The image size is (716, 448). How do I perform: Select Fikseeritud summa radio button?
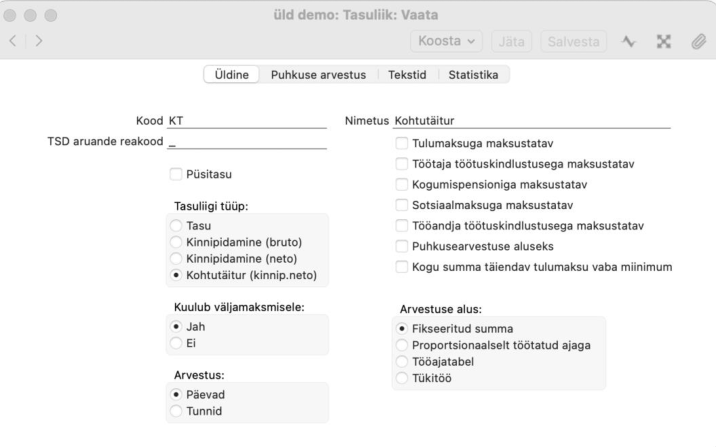pos(402,329)
